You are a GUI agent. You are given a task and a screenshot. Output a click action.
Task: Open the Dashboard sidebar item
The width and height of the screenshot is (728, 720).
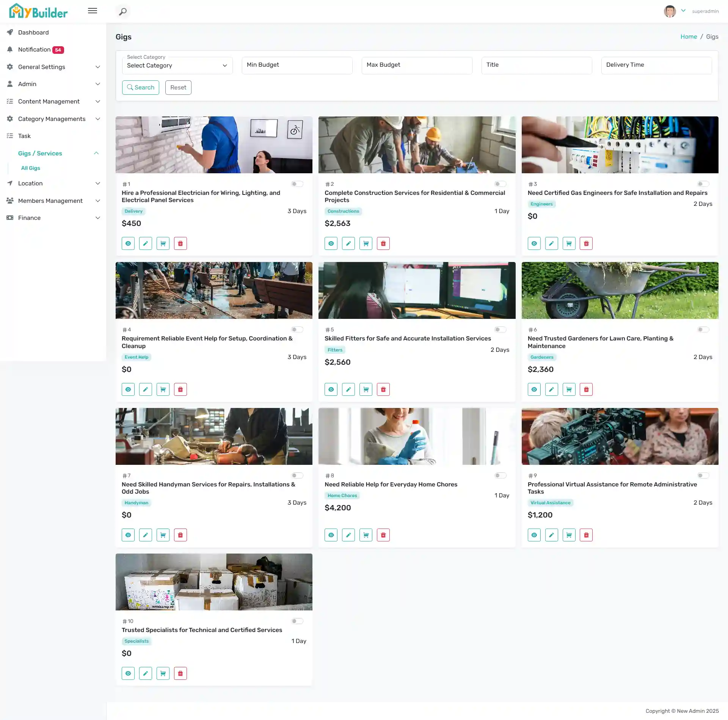coord(33,32)
